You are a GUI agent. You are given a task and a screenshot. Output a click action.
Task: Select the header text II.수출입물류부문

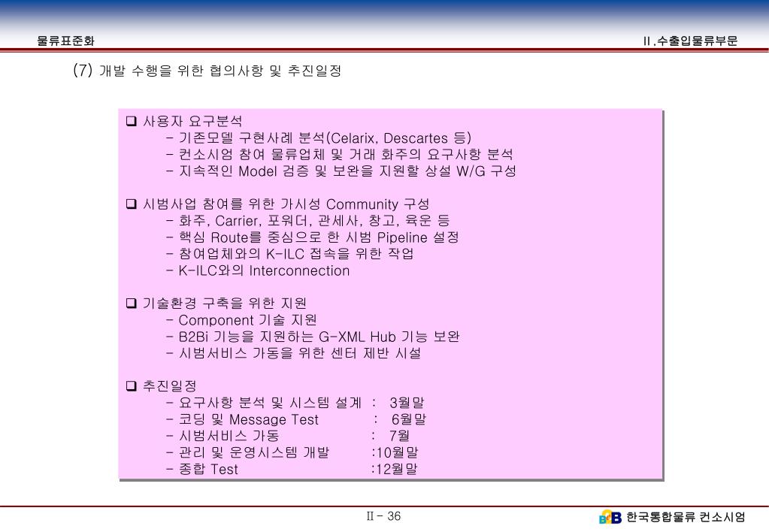690,41
